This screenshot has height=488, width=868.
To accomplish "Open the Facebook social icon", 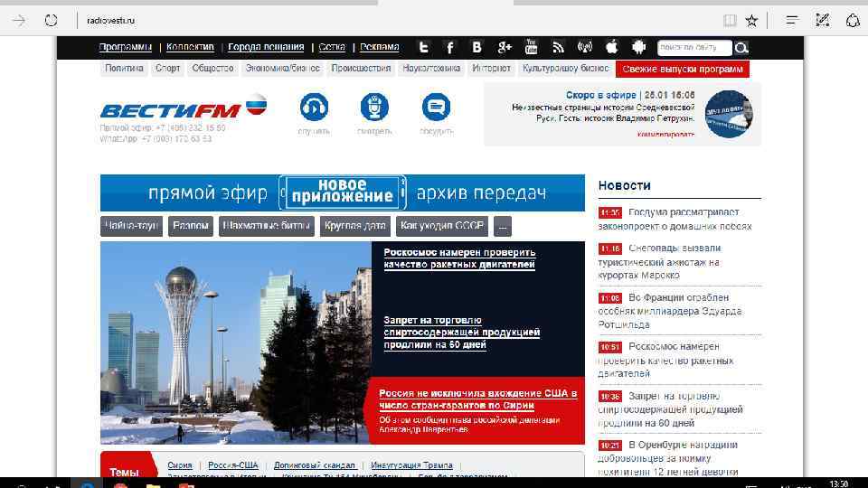I will tap(450, 48).
